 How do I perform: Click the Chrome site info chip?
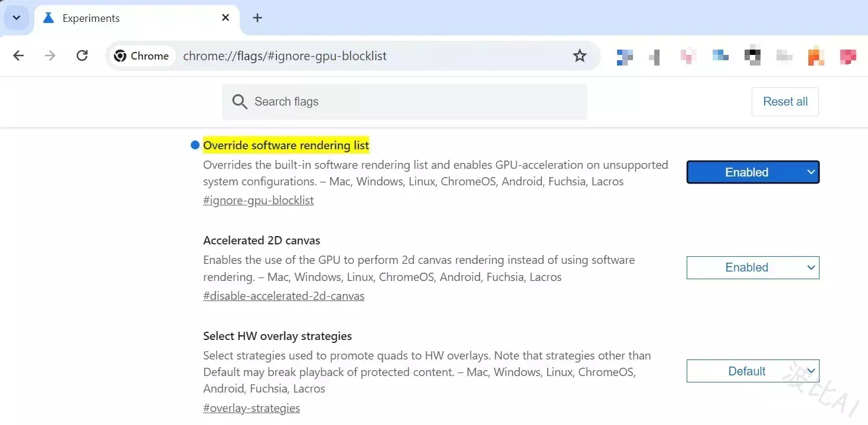(x=142, y=55)
